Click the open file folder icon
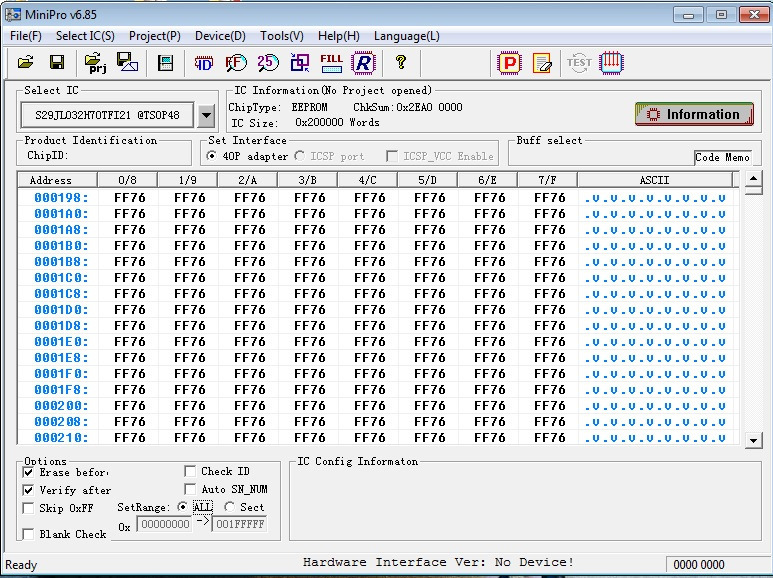 click(26, 62)
